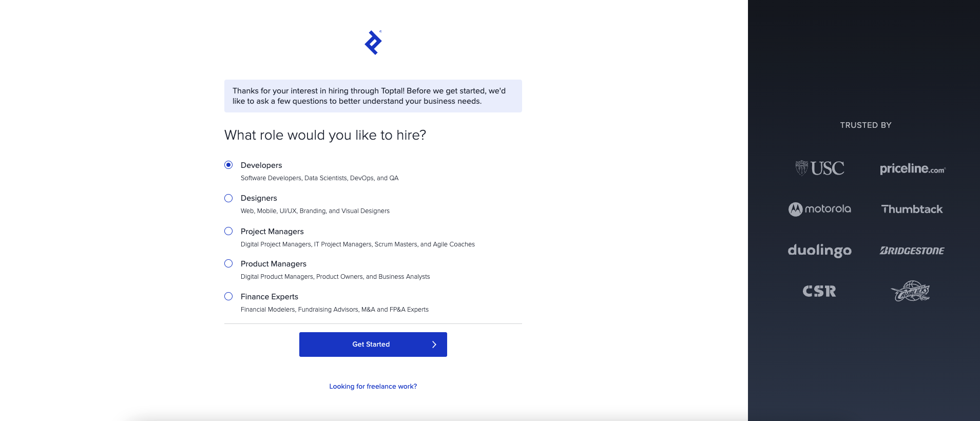Click the Bridgestone logo
Screen dimensions: 980x421
point(912,251)
